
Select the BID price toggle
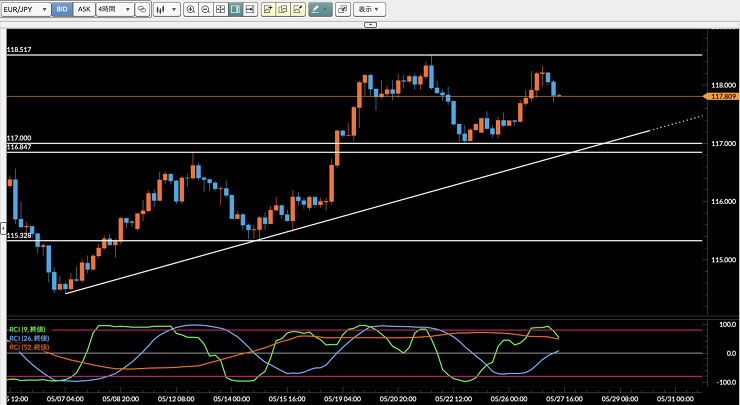pos(62,9)
